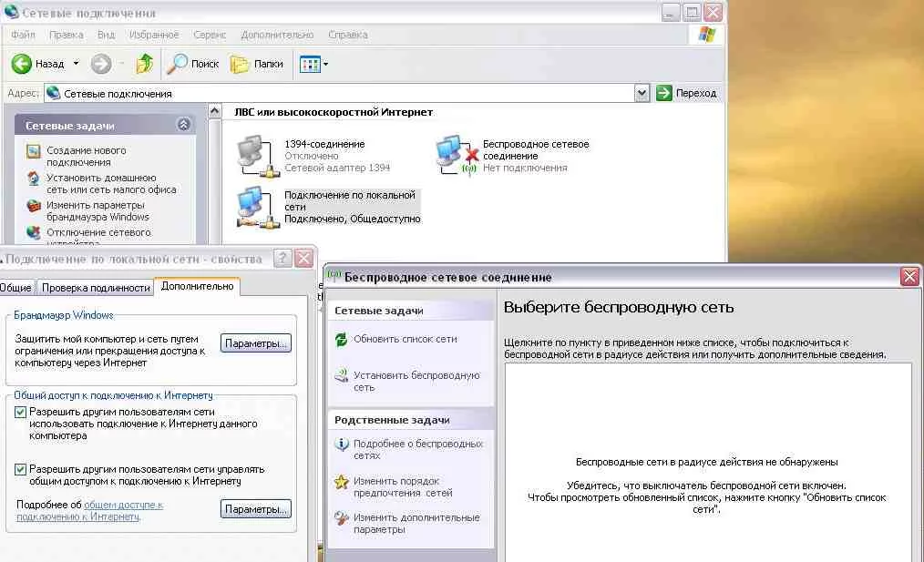Click Изменить порядок предпочтения сетей link
Screen dimensions: 924x562
tap(403, 487)
